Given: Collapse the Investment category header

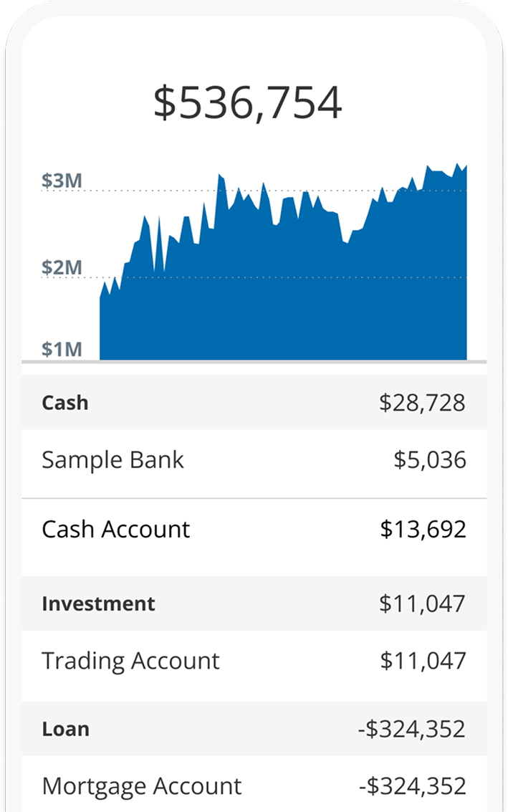Looking at the screenshot, I should [98, 603].
